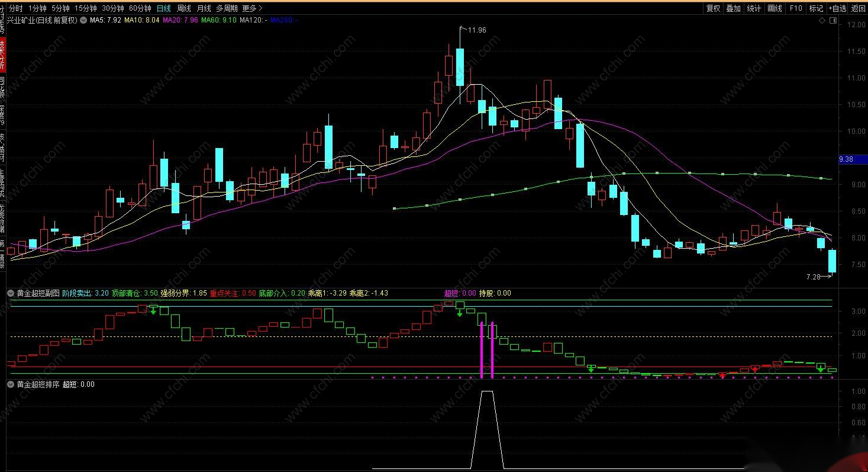This screenshot has width=868, height=472.
Task: Click the first green down arrow in 黄金超短副图
Action: (153, 310)
